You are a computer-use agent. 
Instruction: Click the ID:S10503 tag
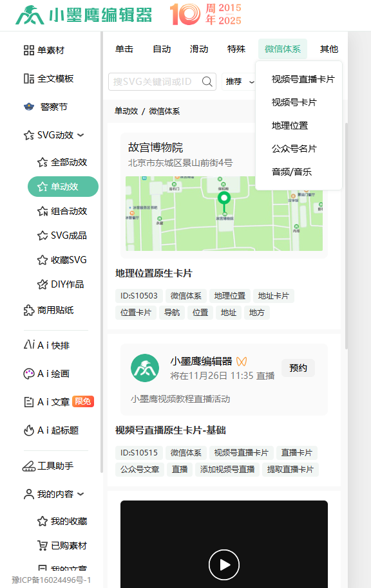(x=139, y=296)
